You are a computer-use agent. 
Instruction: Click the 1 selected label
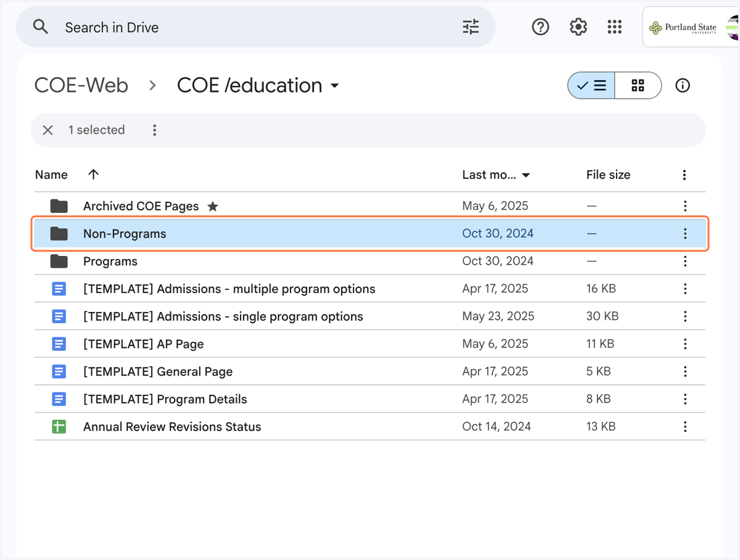(x=96, y=130)
